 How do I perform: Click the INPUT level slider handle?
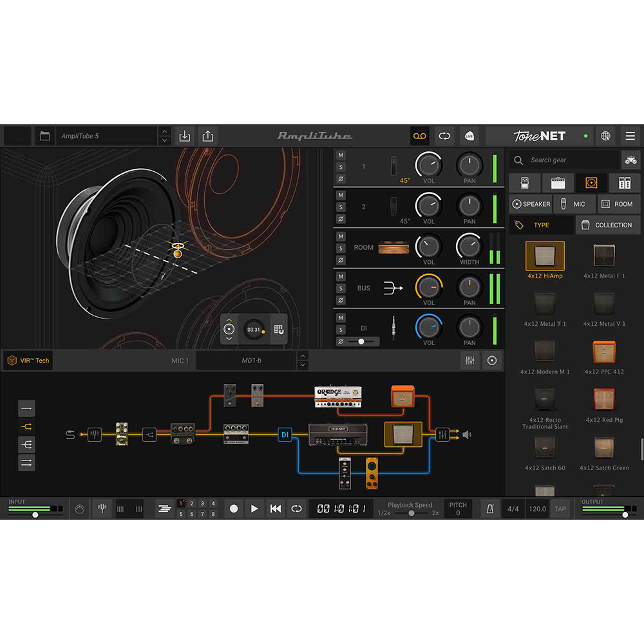35,515
